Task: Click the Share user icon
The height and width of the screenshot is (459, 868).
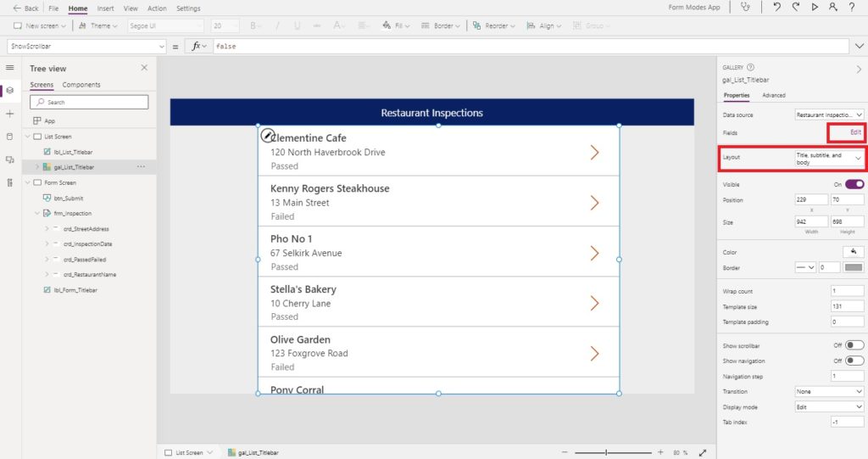Action: pyautogui.click(x=832, y=7)
